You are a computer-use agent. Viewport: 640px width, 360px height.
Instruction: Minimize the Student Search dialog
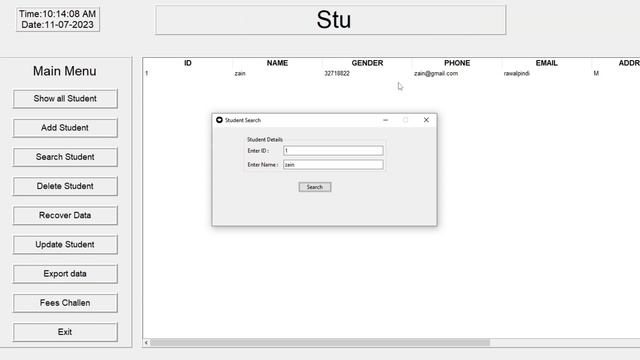[385, 120]
